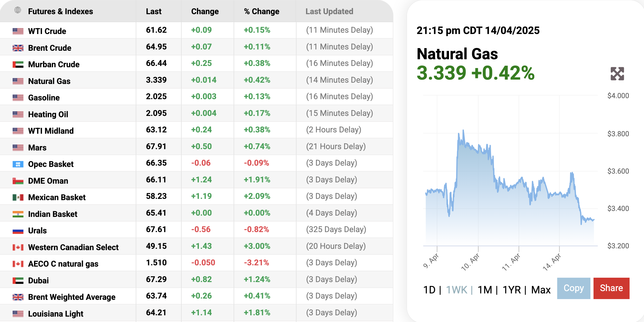Switch chart to 1M range
The image size is (644, 322).
point(485,290)
